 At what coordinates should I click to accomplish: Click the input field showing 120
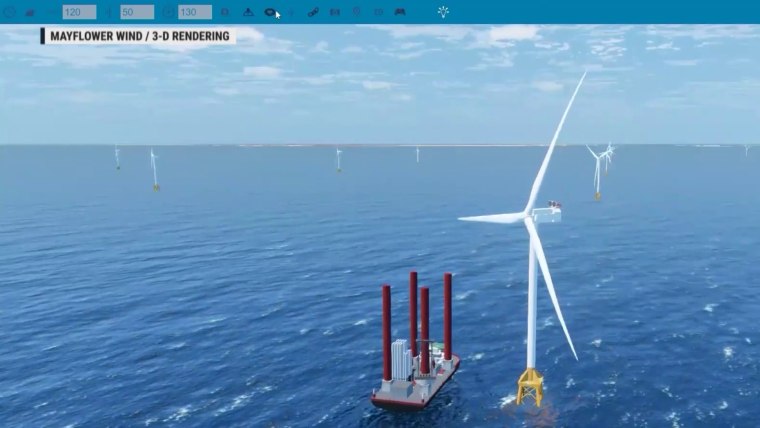pos(79,12)
